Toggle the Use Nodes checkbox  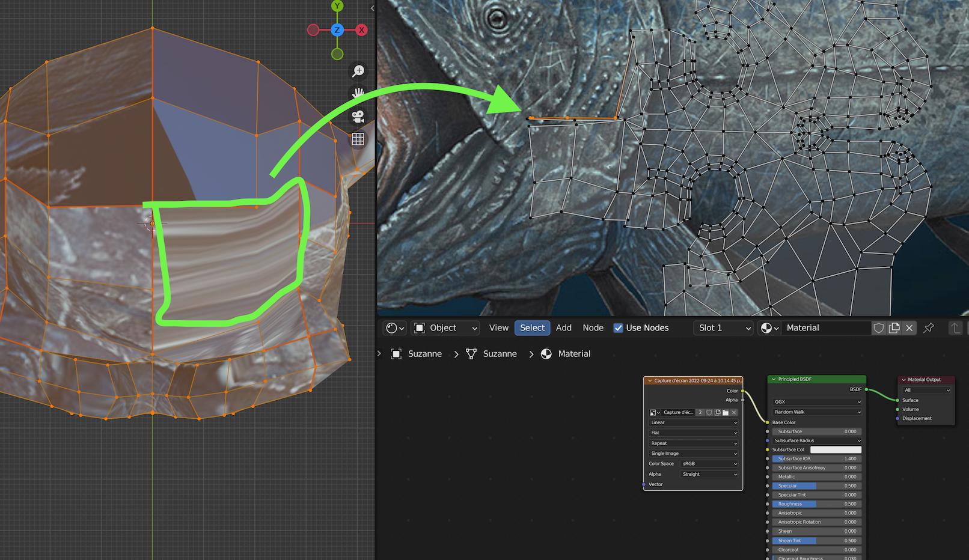618,328
